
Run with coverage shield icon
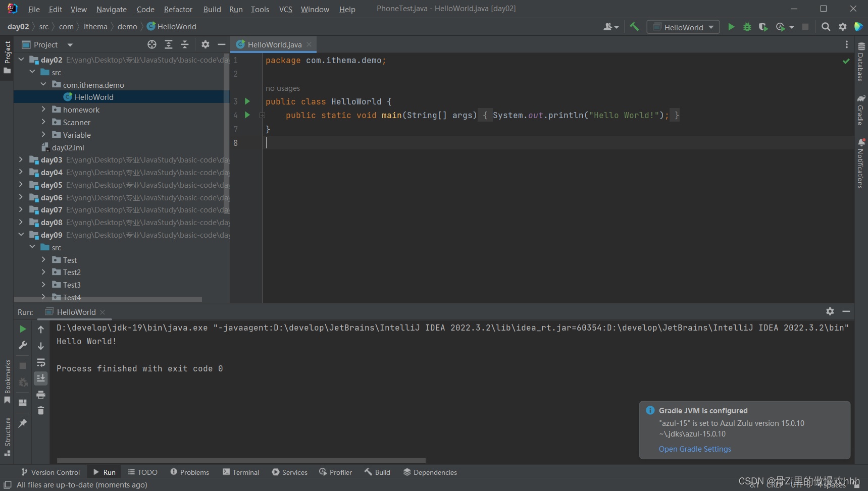click(763, 27)
